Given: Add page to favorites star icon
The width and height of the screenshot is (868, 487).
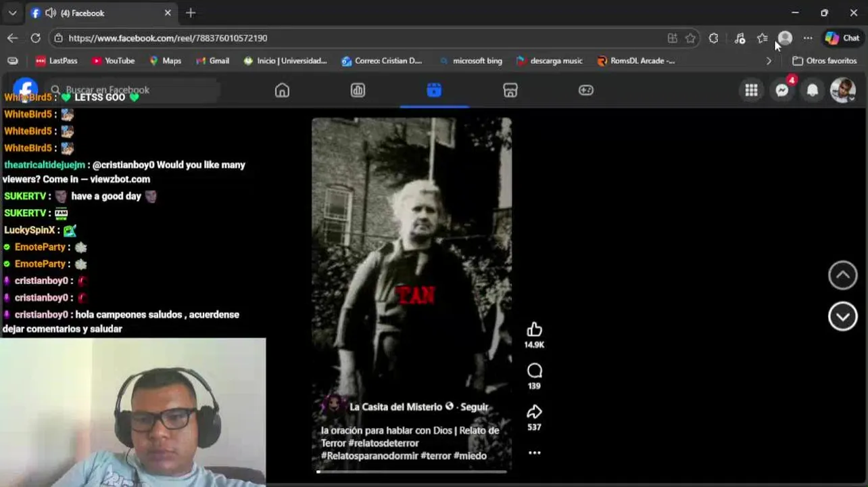Looking at the screenshot, I should (x=690, y=38).
